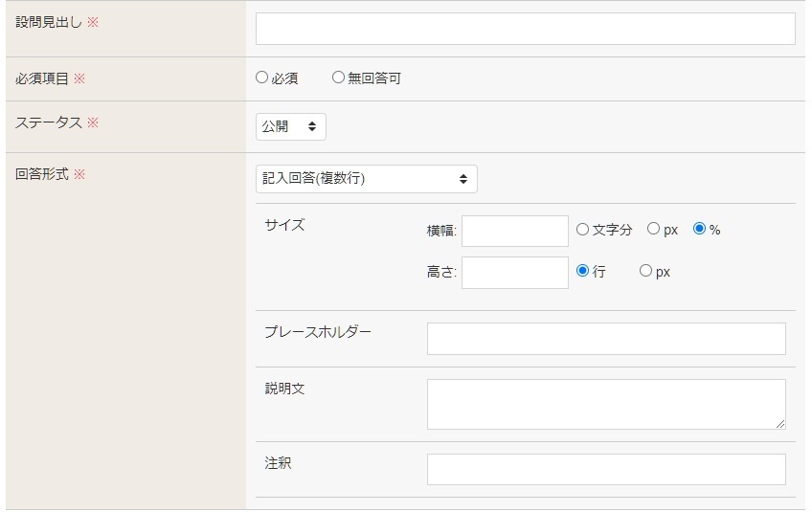Select 行 radio for 高さ unit

(582, 272)
